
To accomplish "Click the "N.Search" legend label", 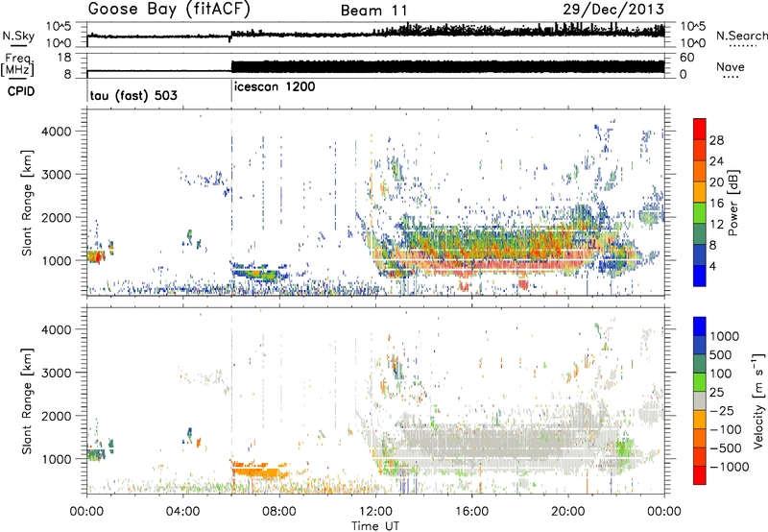I will click(741, 36).
